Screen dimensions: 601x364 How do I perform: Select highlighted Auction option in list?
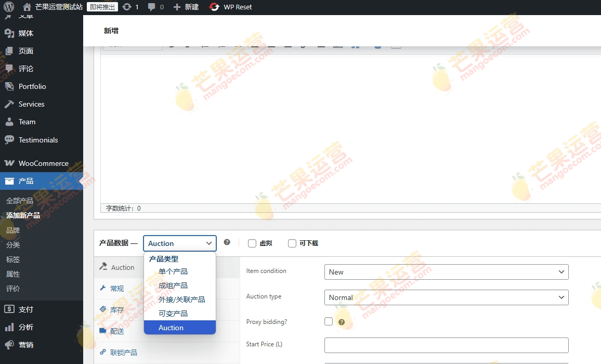pyautogui.click(x=180, y=328)
